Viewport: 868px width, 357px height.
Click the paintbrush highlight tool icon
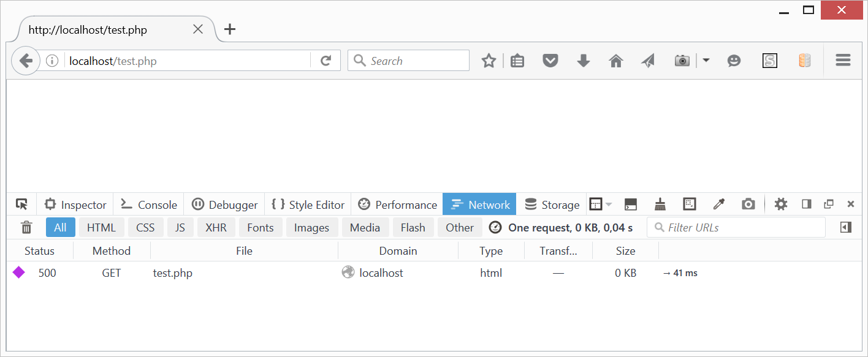(660, 205)
